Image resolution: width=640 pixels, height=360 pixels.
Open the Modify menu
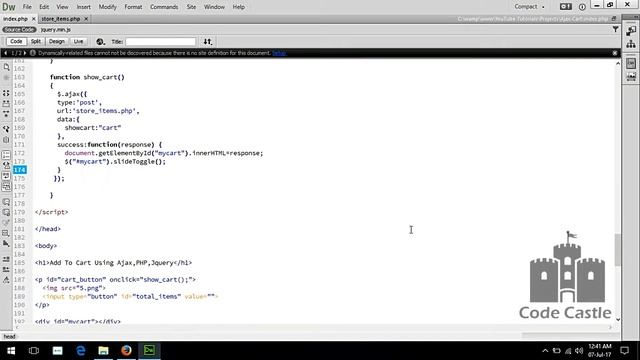point(107,7)
